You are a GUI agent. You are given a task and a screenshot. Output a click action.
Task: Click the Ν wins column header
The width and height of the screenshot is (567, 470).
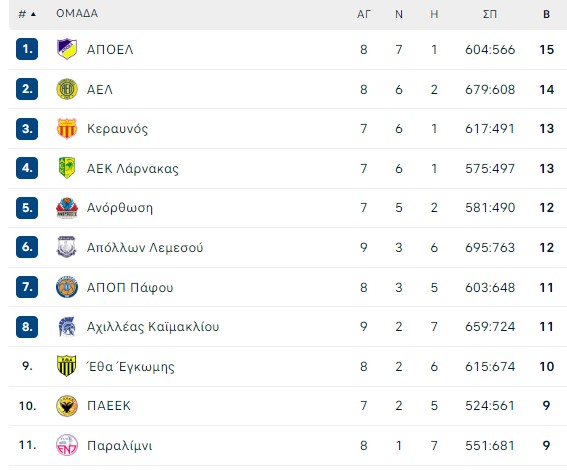click(x=399, y=14)
